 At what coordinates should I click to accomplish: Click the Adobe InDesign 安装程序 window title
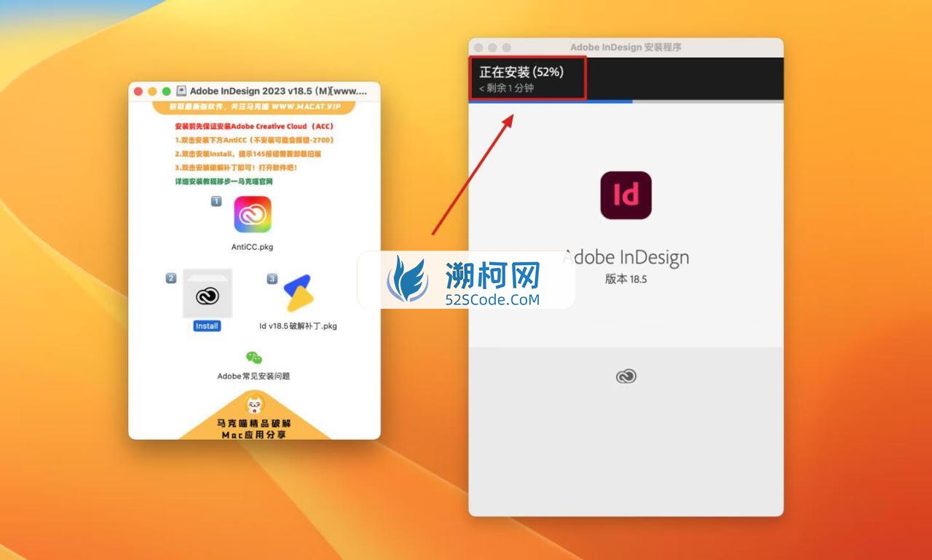coord(626,47)
